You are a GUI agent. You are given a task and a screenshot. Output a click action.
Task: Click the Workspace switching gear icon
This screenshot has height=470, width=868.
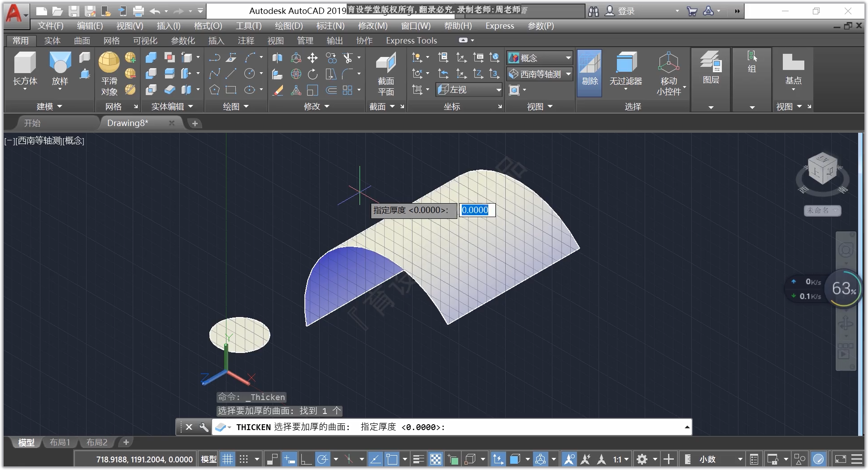(642, 459)
